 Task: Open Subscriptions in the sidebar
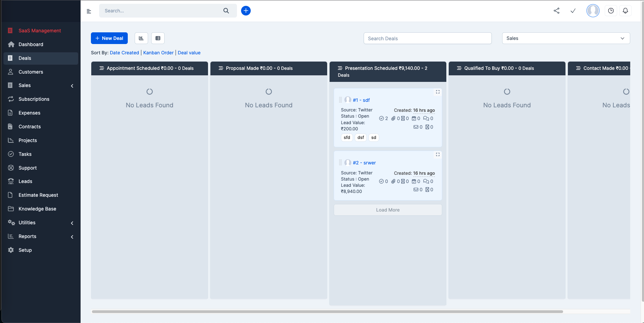pos(41,99)
